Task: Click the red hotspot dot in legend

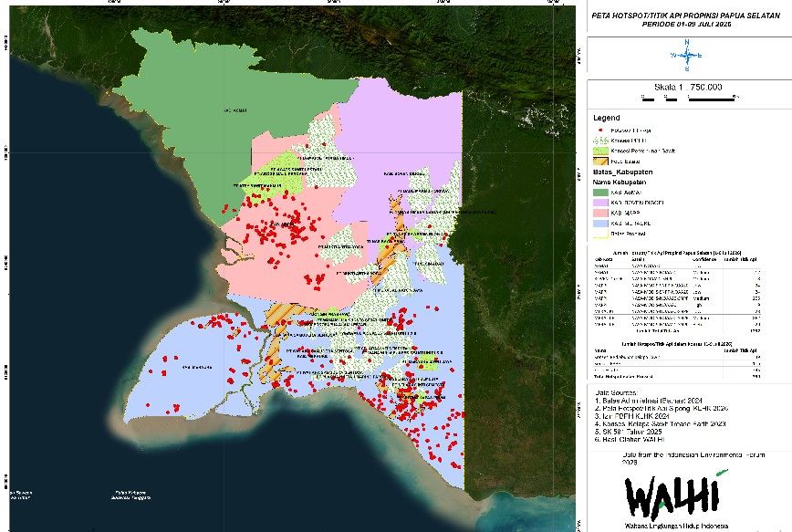Action: 600,130
